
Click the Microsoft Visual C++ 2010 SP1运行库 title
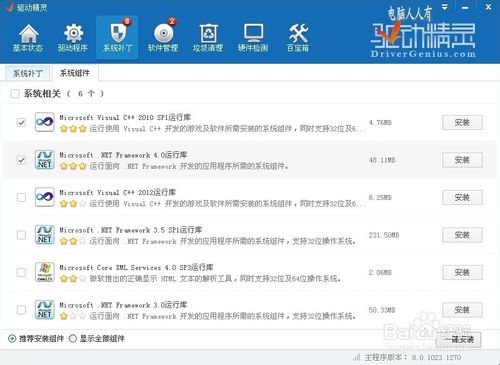(125, 117)
